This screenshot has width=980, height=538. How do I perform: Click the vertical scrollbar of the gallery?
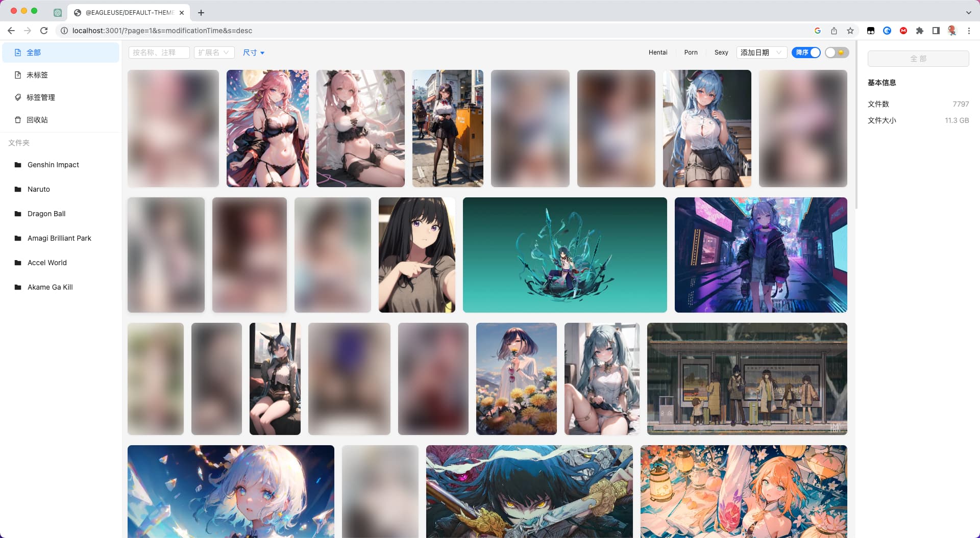(x=856, y=127)
